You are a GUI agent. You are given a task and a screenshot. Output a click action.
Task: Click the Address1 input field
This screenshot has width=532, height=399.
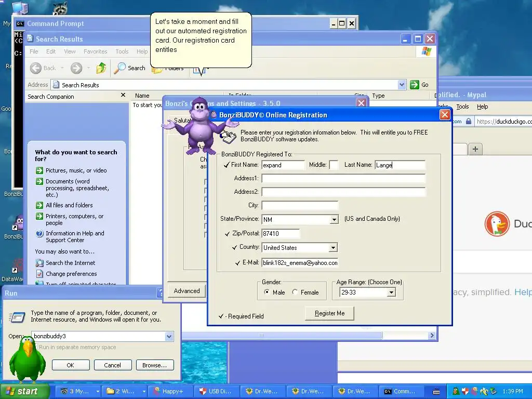343,179
